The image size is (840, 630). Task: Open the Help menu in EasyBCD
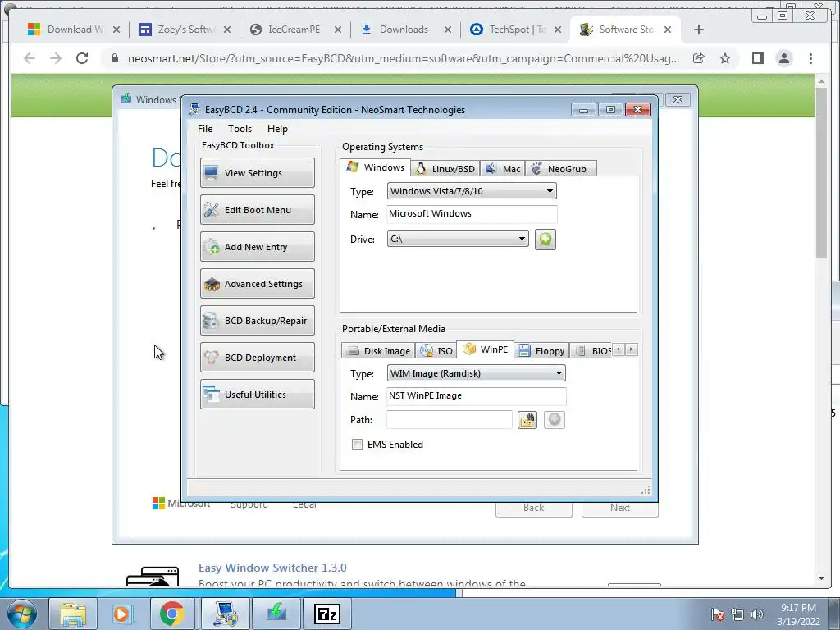pos(277,129)
